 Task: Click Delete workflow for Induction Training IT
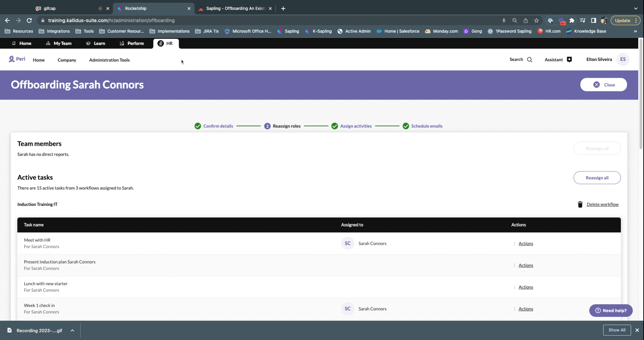click(602, 204)
